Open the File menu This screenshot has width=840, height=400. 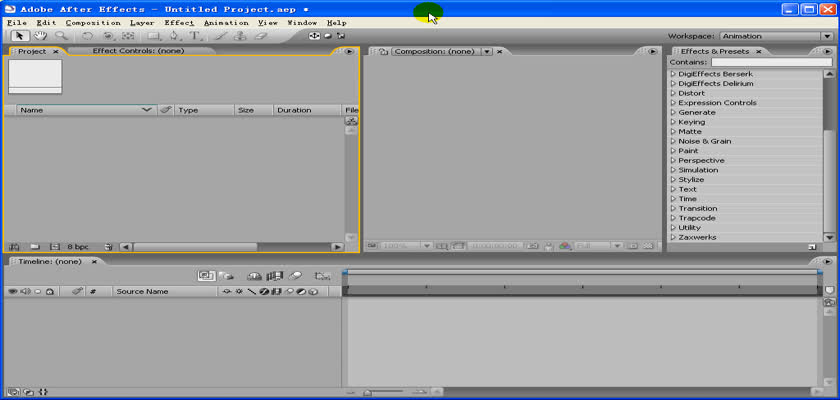pos(17,23)
